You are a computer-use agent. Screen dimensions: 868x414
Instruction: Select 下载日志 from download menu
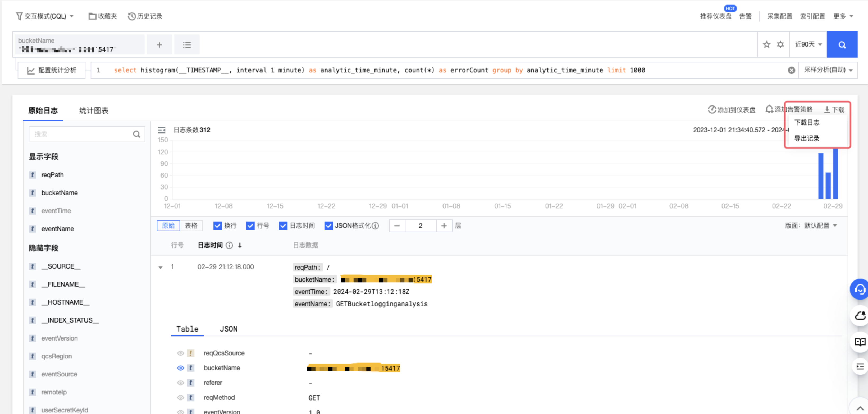tap(806, 123)
